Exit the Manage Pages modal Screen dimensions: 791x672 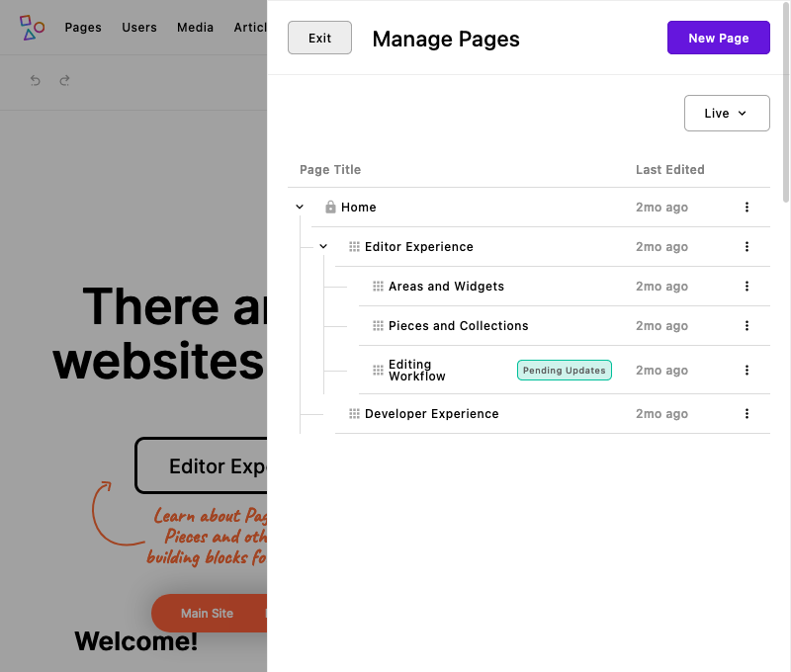tap(319, 37)
